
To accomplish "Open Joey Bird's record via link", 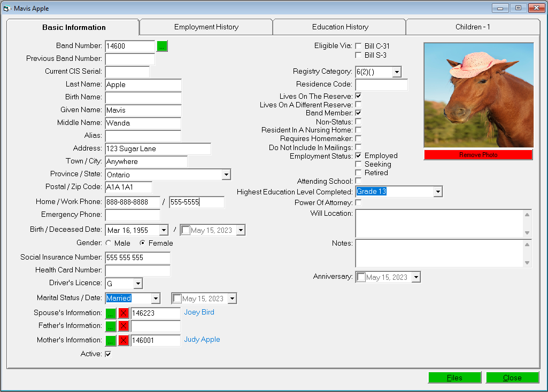I will click(198, 312).
